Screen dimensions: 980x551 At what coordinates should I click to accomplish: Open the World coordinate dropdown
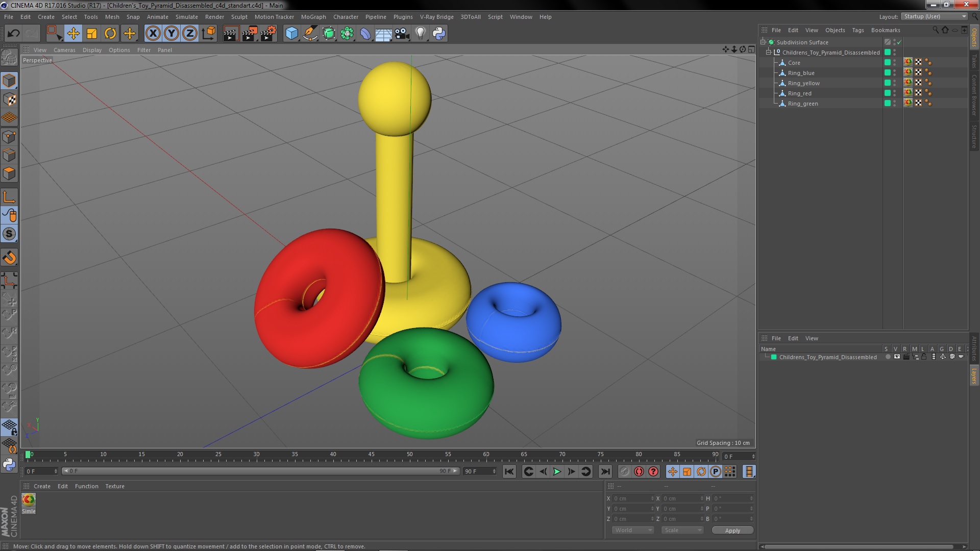632,531
